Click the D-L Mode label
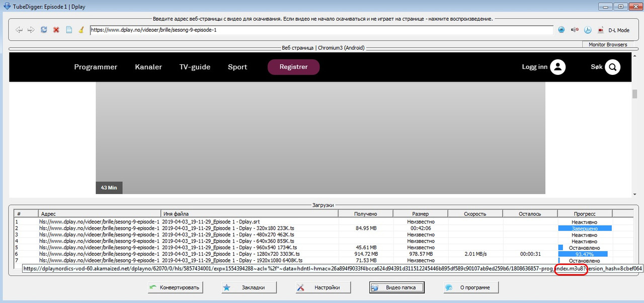 pos(619,31)
